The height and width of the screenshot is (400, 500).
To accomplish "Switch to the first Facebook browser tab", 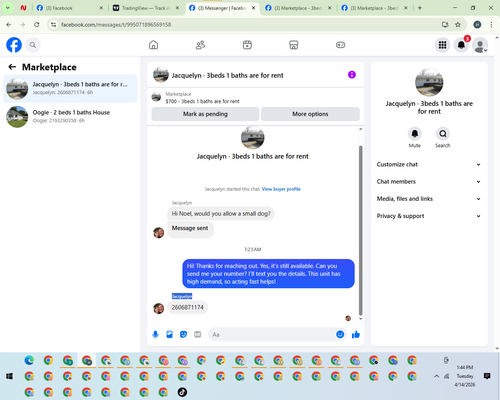I will 70,8.
